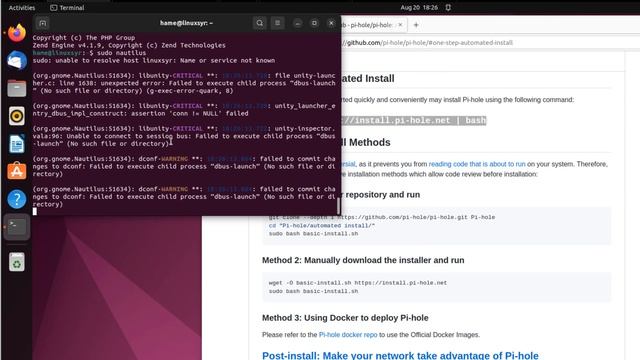640x360 pixels.
Task: Minimize the terminal window
Action: (x=298, y=23)
